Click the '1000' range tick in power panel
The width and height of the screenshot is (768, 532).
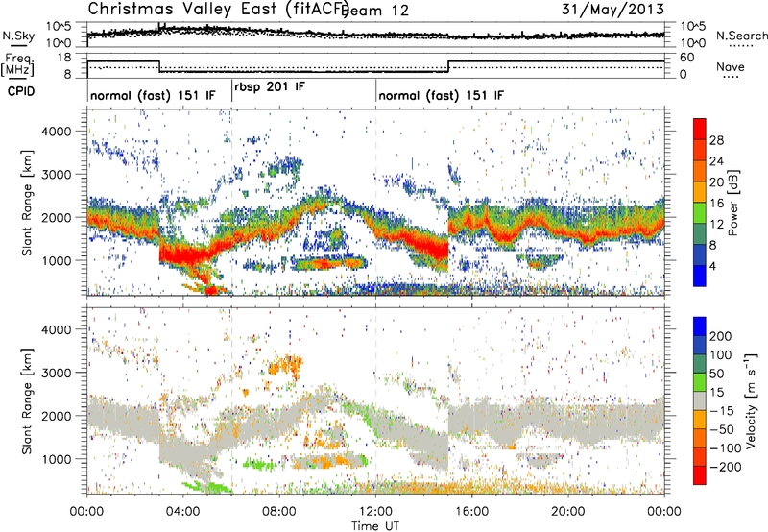tap(56, 260)
